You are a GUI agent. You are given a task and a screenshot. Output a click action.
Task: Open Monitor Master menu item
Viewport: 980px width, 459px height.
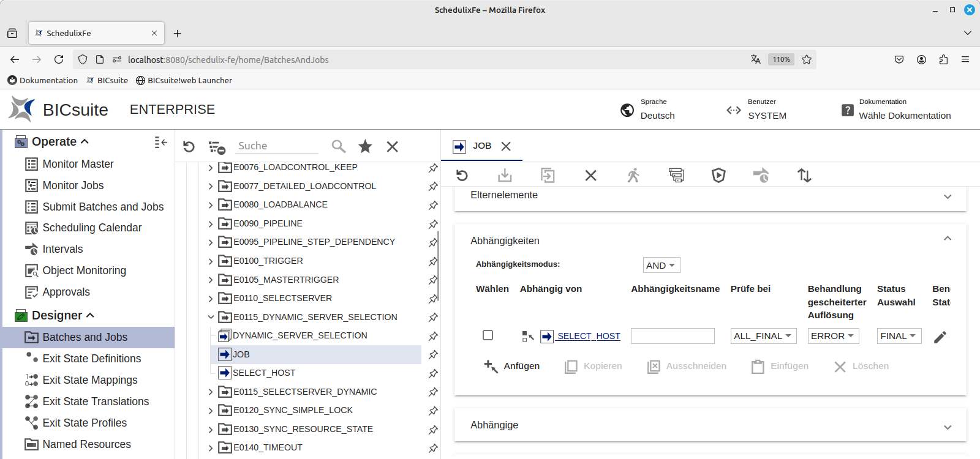coord(78,164)
